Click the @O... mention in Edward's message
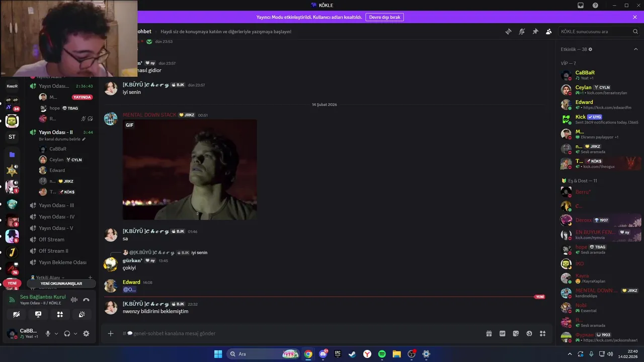 point(130,290)
